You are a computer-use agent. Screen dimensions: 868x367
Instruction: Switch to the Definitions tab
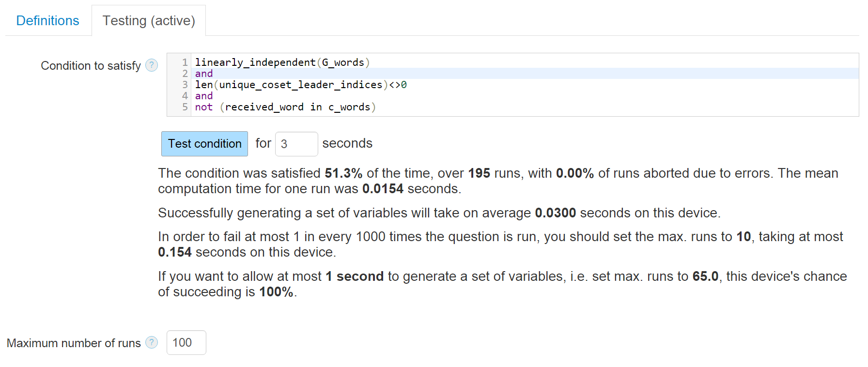[47, 21]
